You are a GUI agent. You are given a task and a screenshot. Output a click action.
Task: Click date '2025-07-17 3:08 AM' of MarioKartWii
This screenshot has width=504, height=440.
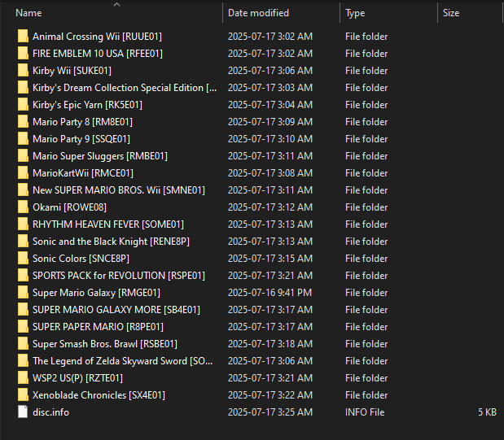270,172
